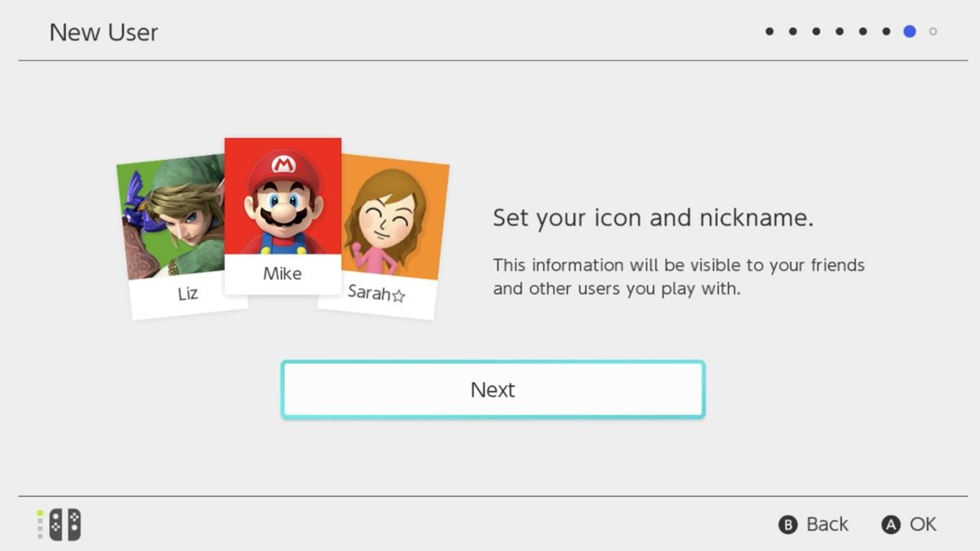Click the Back option in the bottom bar
Image resolution: width=980 pixels, height=551 pixels.
pos(813,525)
